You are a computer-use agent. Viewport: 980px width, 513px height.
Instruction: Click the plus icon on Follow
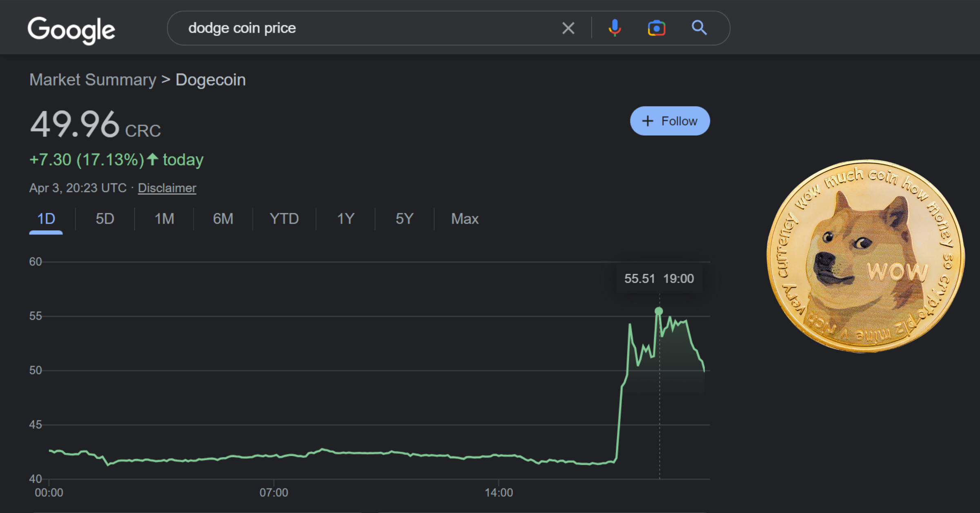[648, 121]
